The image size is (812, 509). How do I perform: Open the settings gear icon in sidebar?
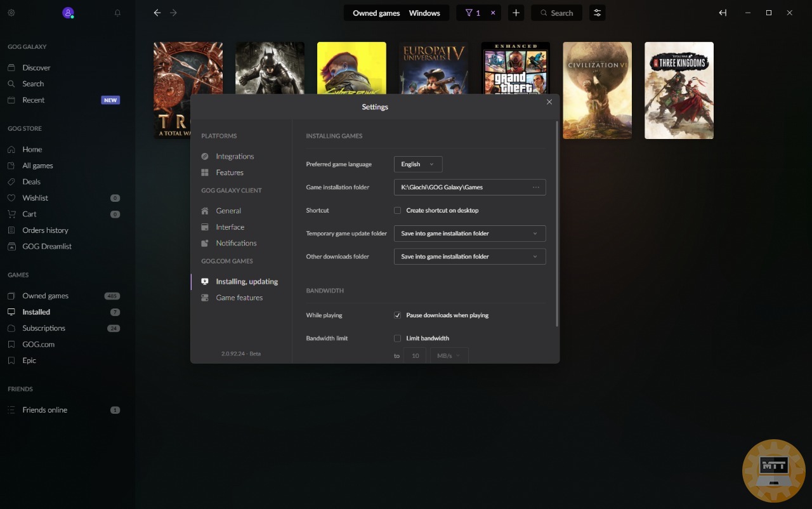pos(11,13)
